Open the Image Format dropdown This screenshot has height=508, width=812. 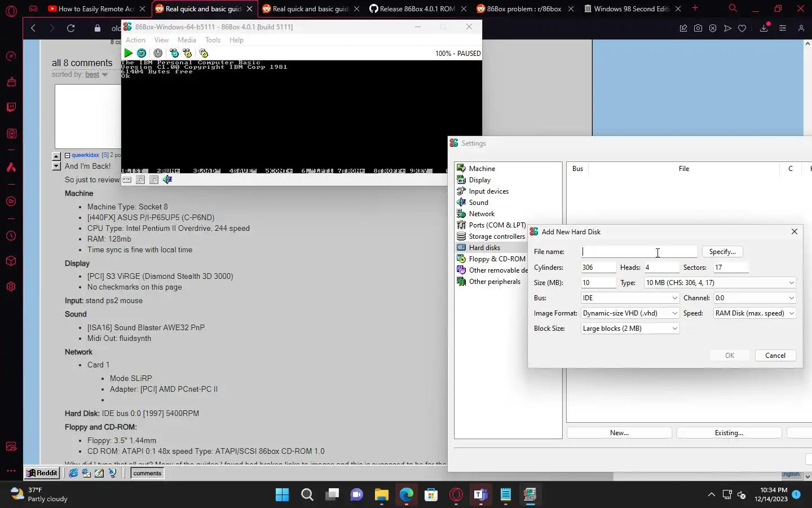[x=630, y=313]
